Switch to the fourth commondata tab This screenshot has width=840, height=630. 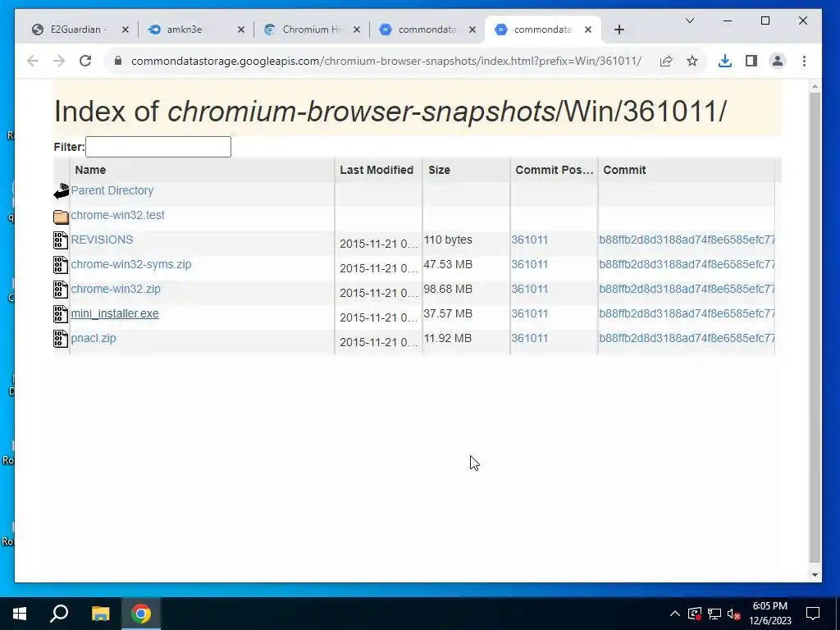[427, 30]
